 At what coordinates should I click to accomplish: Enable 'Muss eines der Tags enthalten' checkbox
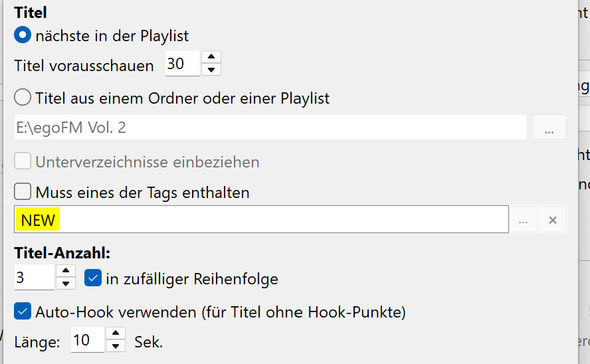[x=23, y=193]
